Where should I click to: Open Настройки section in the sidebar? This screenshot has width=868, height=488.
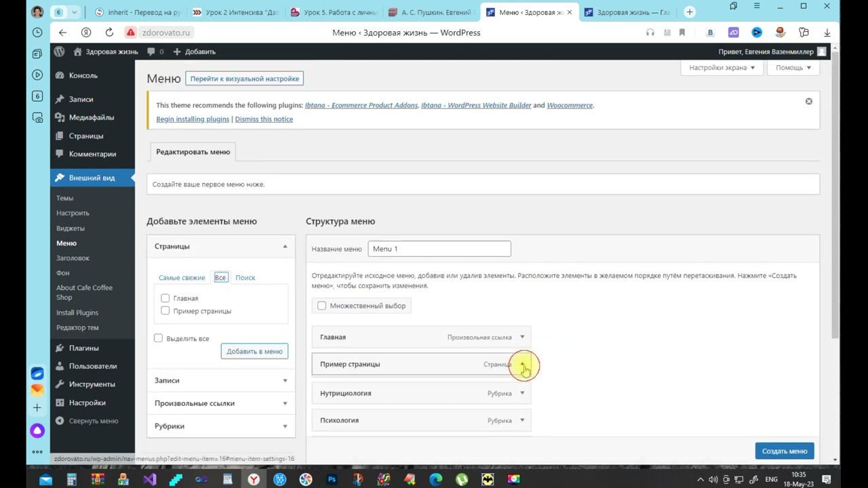click(x=87, y=403)
